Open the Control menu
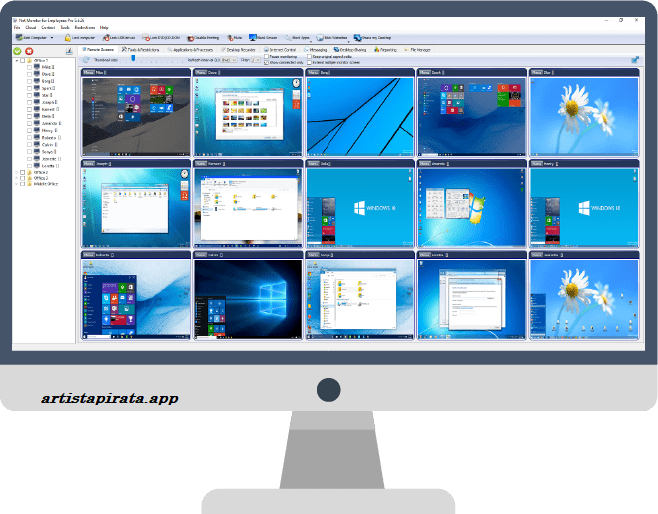 (x=48, y=27)
